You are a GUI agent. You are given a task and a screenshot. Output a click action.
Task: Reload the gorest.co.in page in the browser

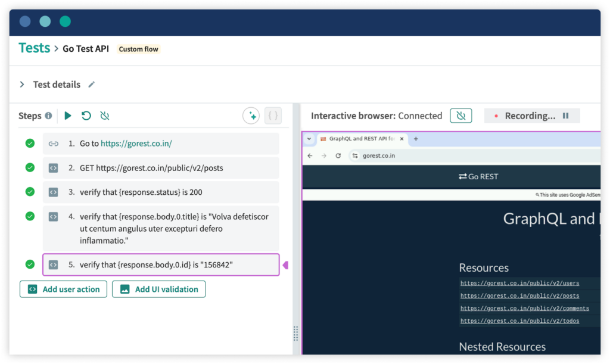pyautogui.click(x=338, y=155)
